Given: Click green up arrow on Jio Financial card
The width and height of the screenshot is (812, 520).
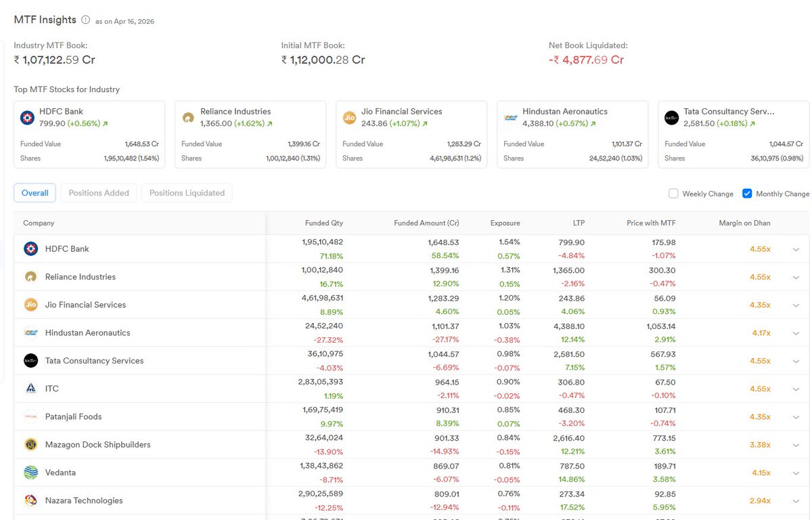Looking at the screenshot, I should click(x=424, y=124).
